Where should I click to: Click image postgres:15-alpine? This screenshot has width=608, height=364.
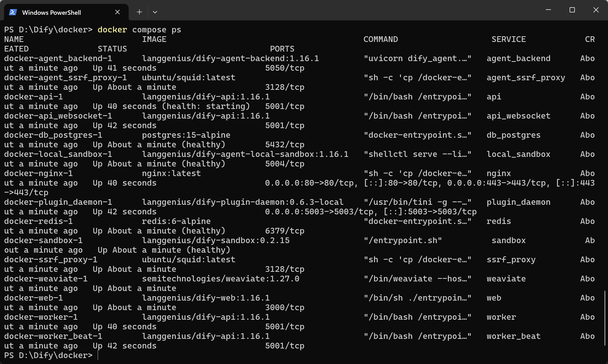pyautogui.click(x=186, y=135)
